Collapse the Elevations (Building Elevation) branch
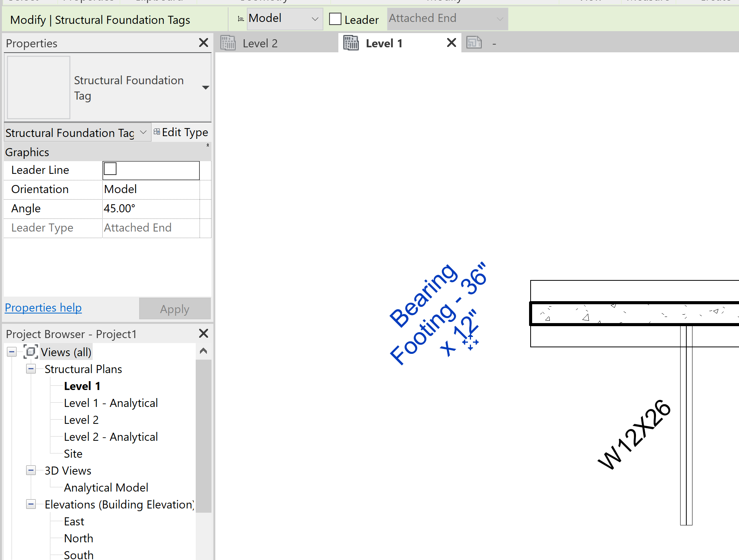Image resolution: width=739 pixels, height=560 pixels. click(x=31, y=504)
